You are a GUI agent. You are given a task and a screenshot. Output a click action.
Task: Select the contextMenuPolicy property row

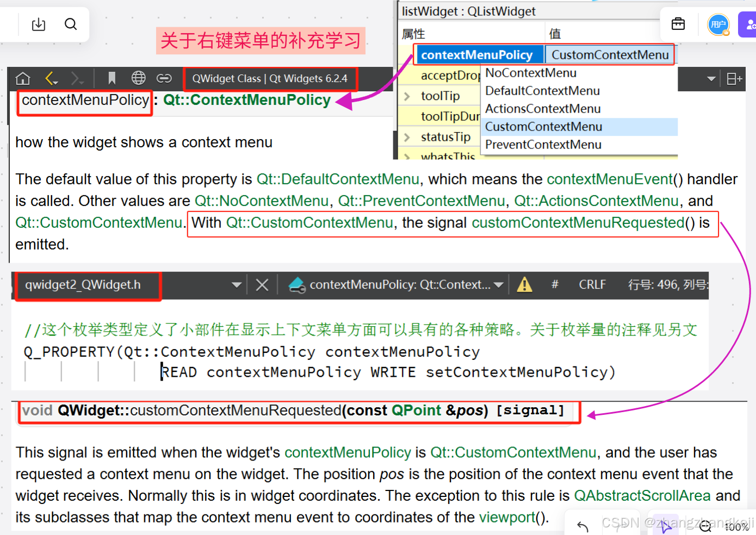(x=476, y=55)
